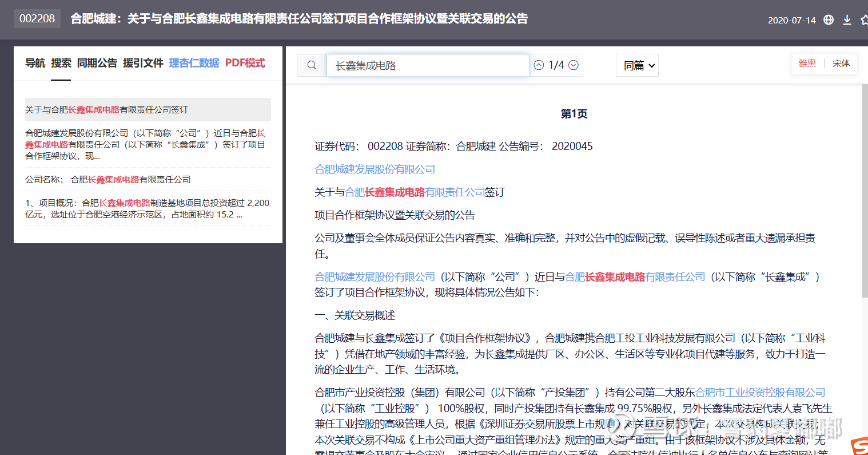Click the line '项目合作框架协议暨关联交易的公告'
The height and width of the screenshot is (455, 868).
point(395,215)
